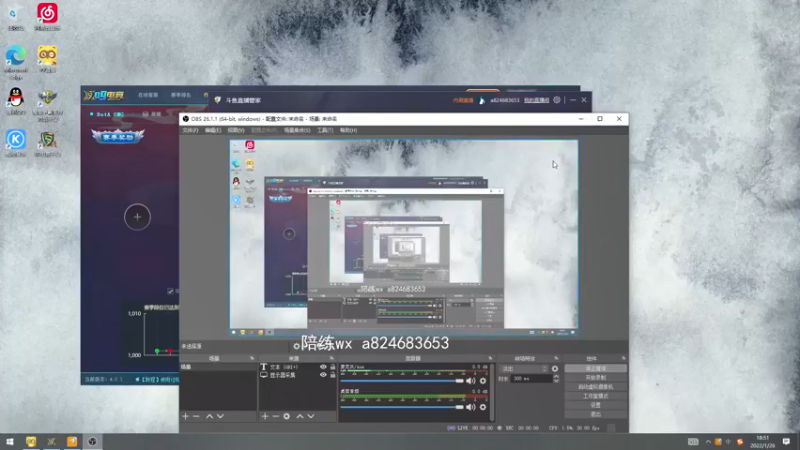Open desktop audio channel gear settings
The height and width of the screenshot is (450, 800).
click(x=483, y=407)
